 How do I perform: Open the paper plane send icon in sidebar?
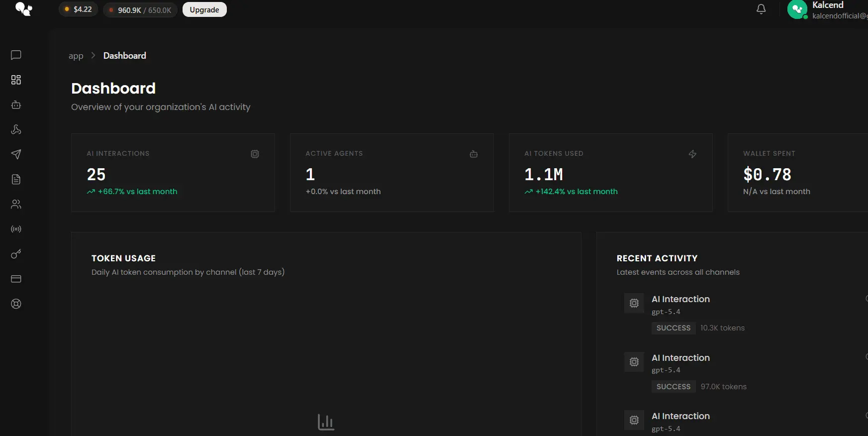[16, 154]
